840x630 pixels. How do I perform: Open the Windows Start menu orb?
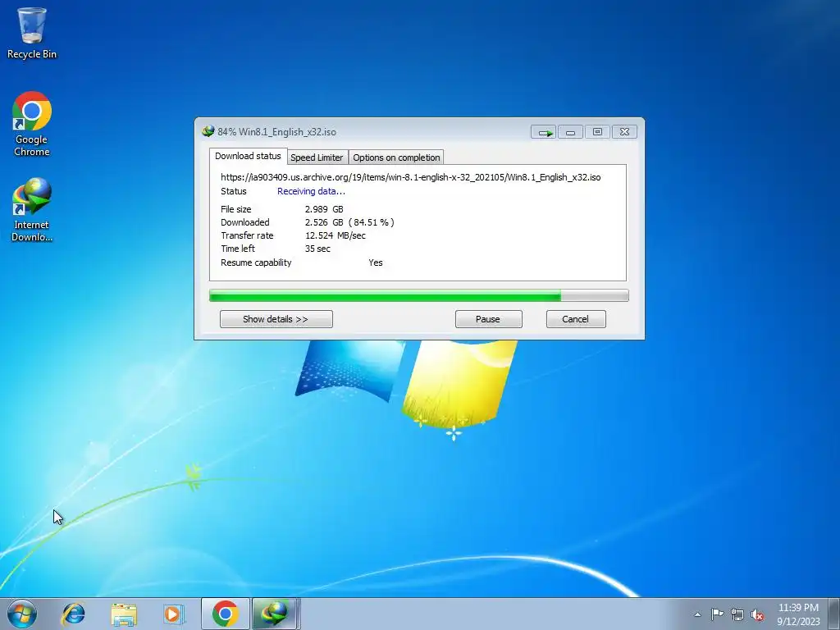click(22, 614)
